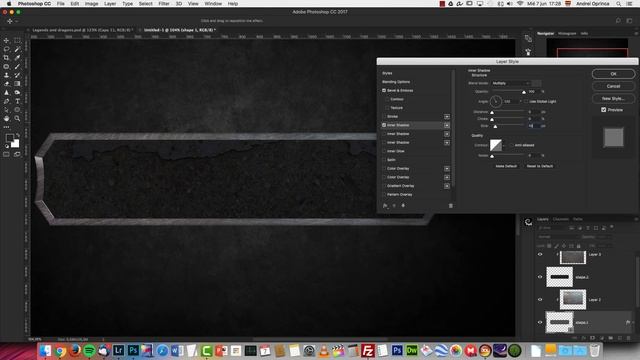Screen dimensions: 640x360
Task: Open FileZilla from the Dock
Action: click(367, 351)
